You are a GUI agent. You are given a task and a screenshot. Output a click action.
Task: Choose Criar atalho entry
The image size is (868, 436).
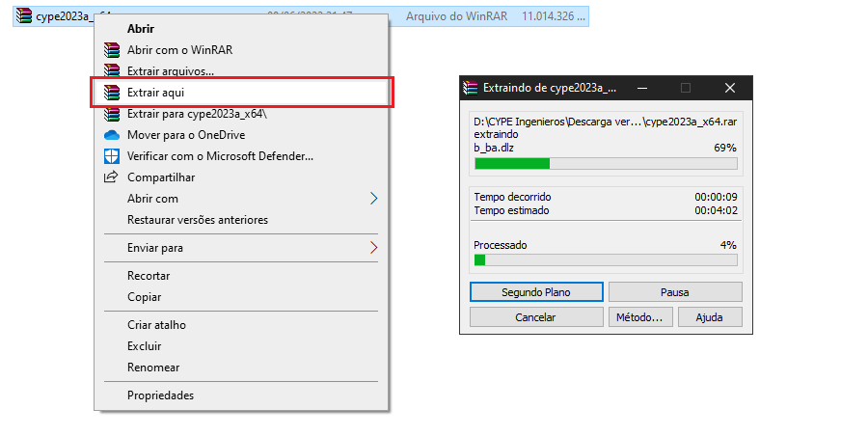[x=156, y=325]
